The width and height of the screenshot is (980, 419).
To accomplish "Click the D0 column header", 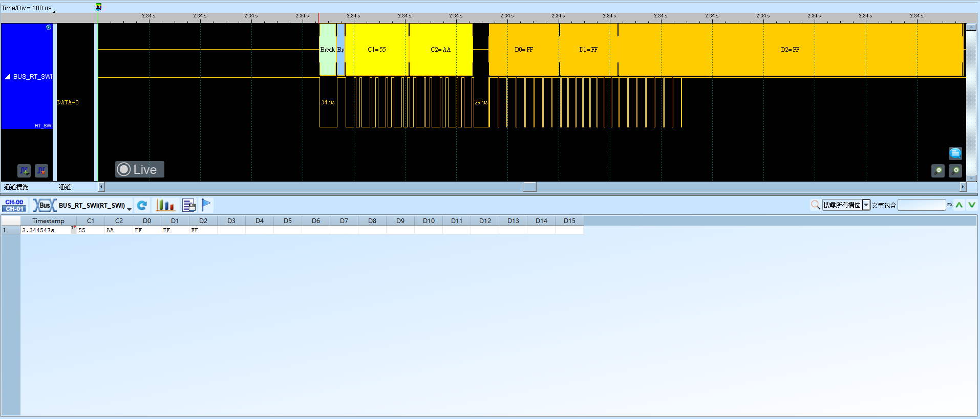I will click(x=147, y=221).
